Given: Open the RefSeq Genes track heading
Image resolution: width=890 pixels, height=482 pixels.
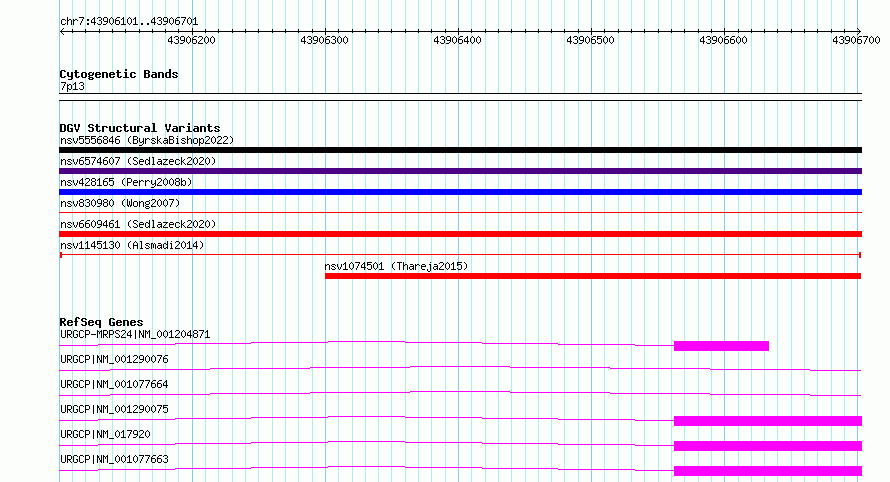Looking at the screenshot, I should [101, 322].
